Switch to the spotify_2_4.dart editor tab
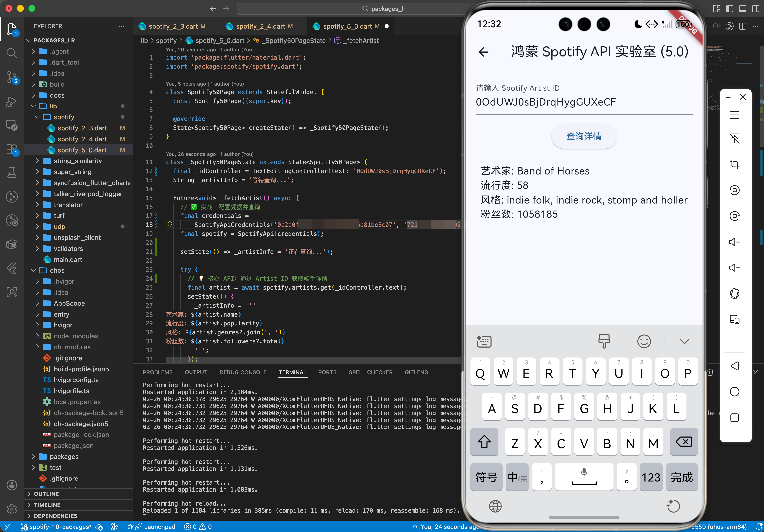764x532 pixels. tap(260, 26)
